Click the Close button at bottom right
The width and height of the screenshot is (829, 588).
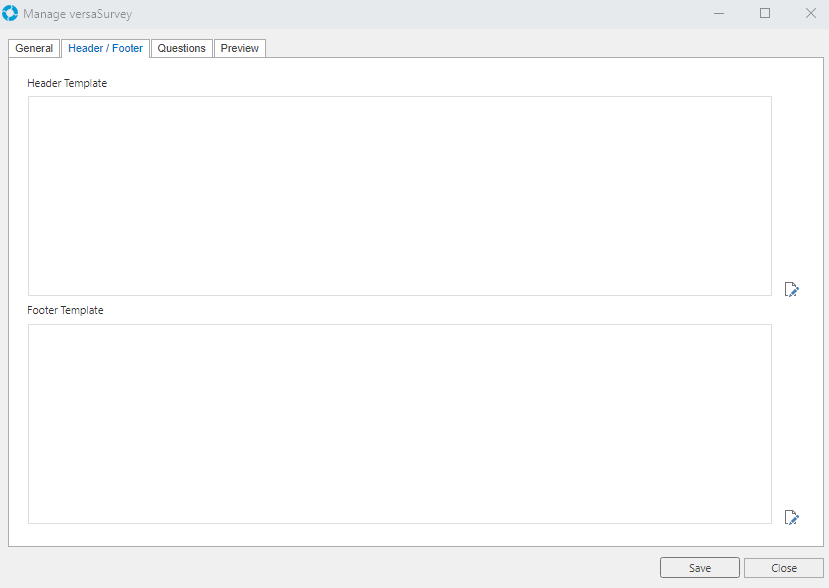pos(783,568)
